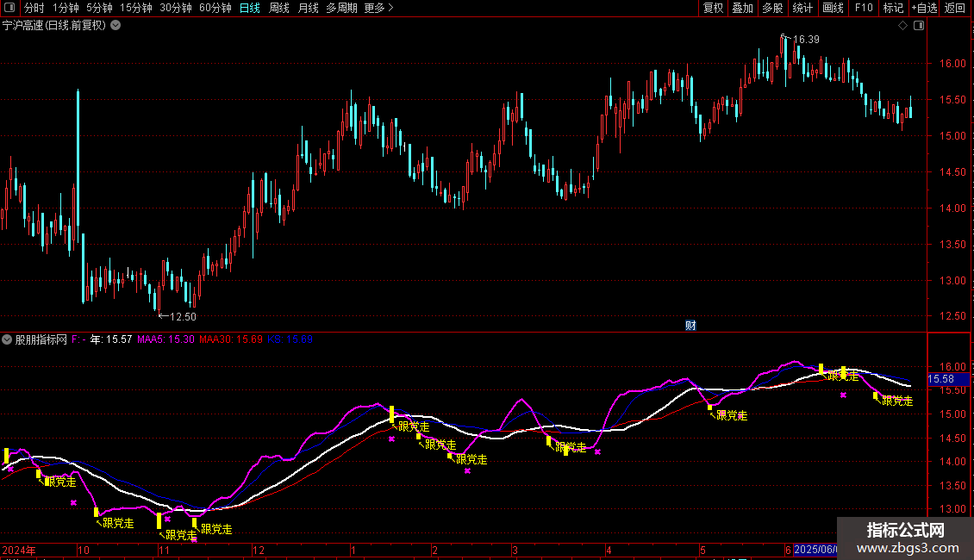Click the 财 financial marker on chart
Viewport: 974px width, 560px height.
(690, 326)
